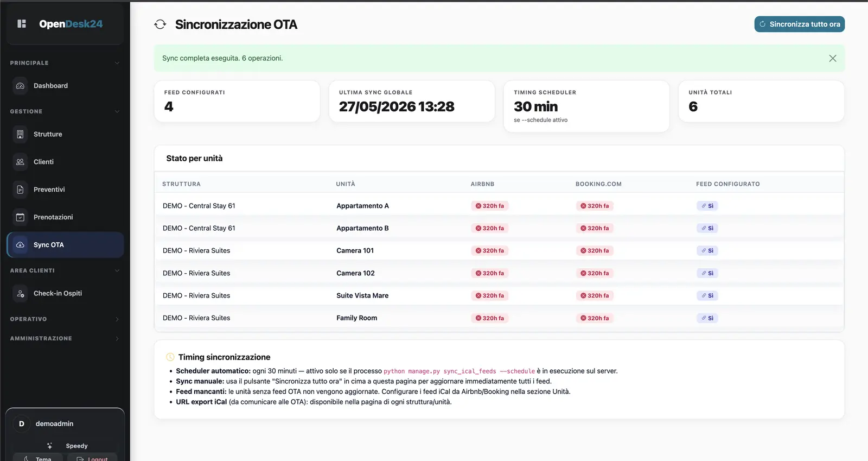Open the Strutture menu item
The image size is (868, 461).
[x=65, y=134]
